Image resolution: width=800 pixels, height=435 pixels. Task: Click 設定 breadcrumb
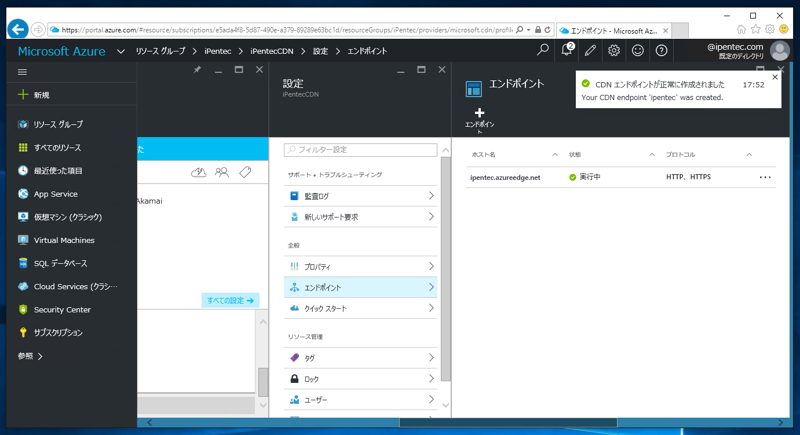coord(320,51)
